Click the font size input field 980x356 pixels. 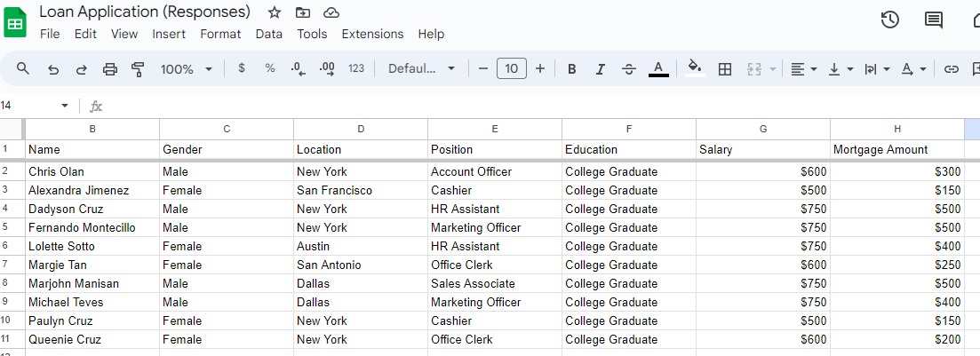coord(512,68)
